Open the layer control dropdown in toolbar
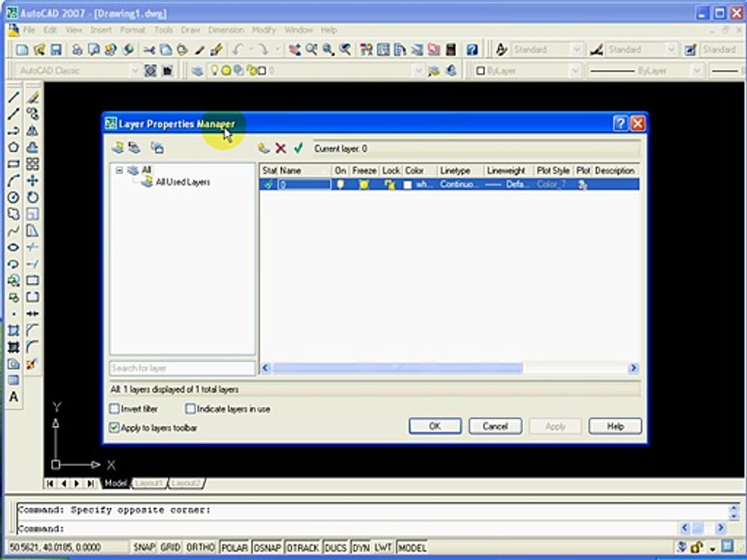 (419, 71)
